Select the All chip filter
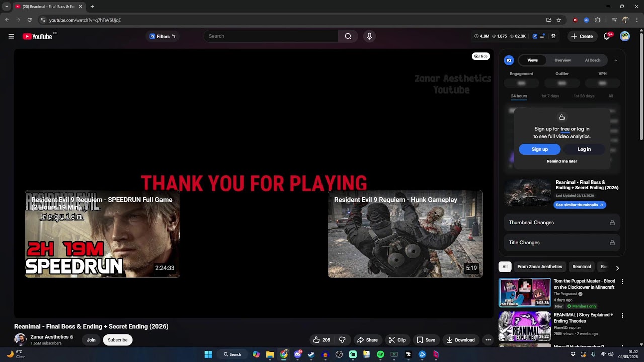The width and height of the screenshot is (644, 362). (505, 267)
